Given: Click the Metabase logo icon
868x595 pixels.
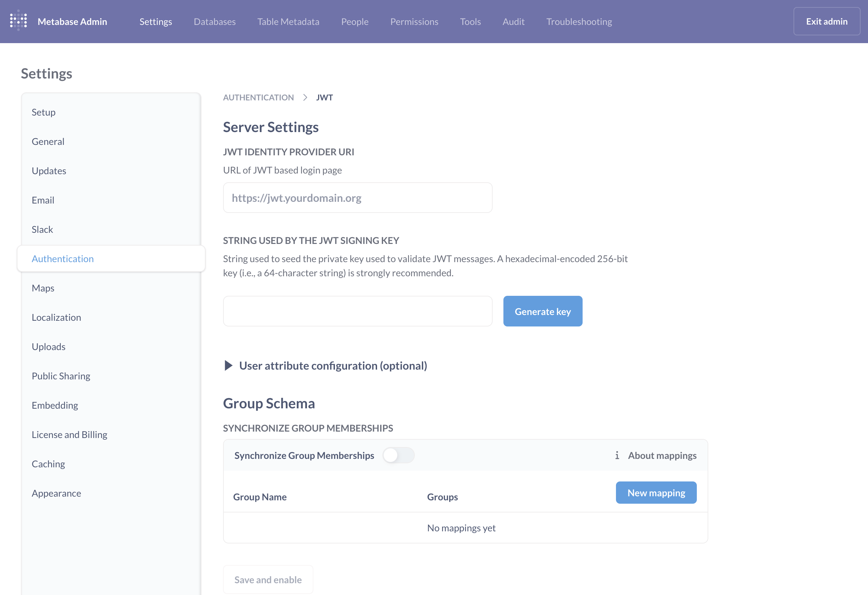Looking at the screenshot, I should pyautogui.click(x=18, y=21).
